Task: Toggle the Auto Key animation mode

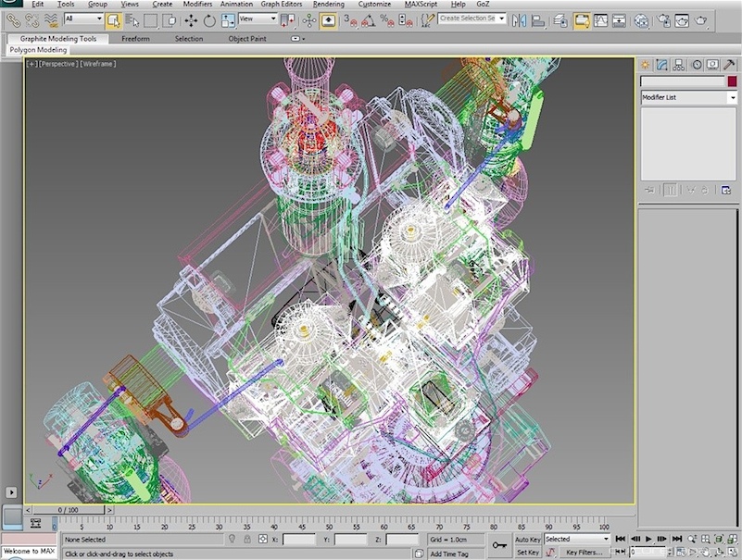Action: [x=527, y=539]
